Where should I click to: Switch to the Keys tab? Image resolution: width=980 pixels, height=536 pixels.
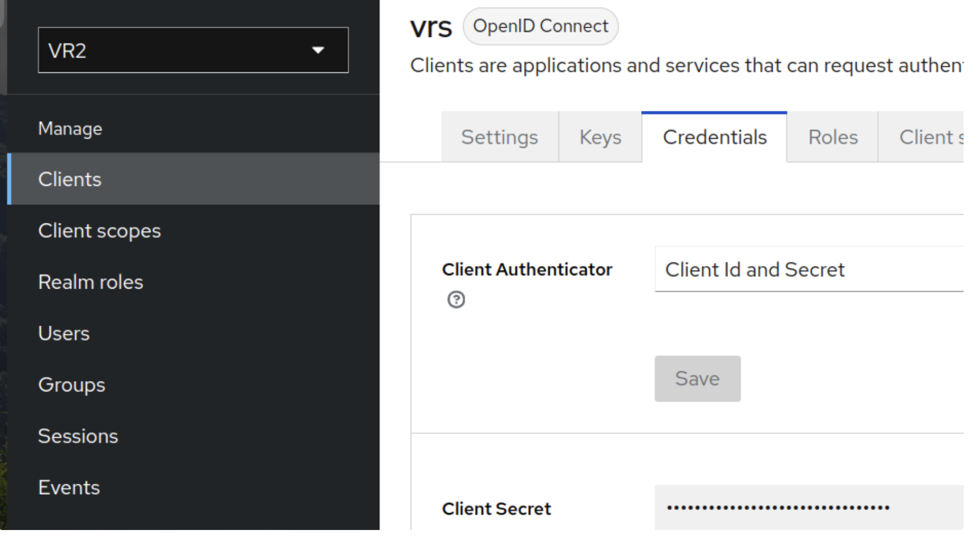coord(600,137)
